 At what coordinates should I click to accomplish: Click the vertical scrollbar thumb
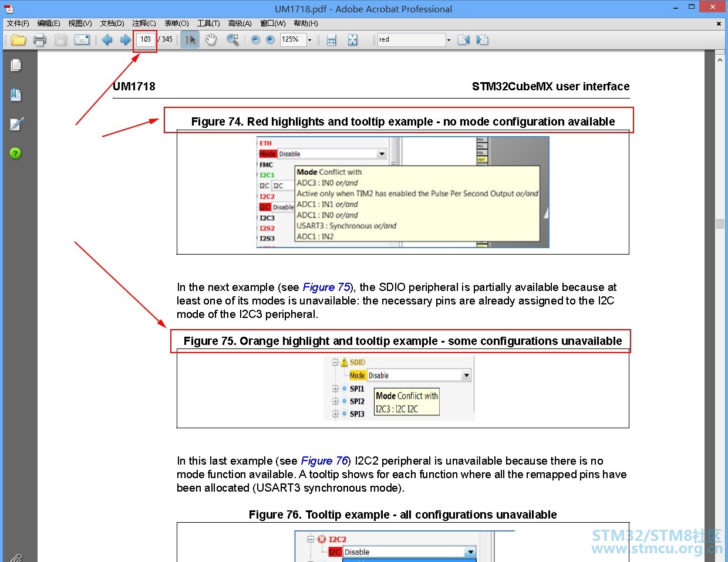pyautogui.click(x=720, y=224)
